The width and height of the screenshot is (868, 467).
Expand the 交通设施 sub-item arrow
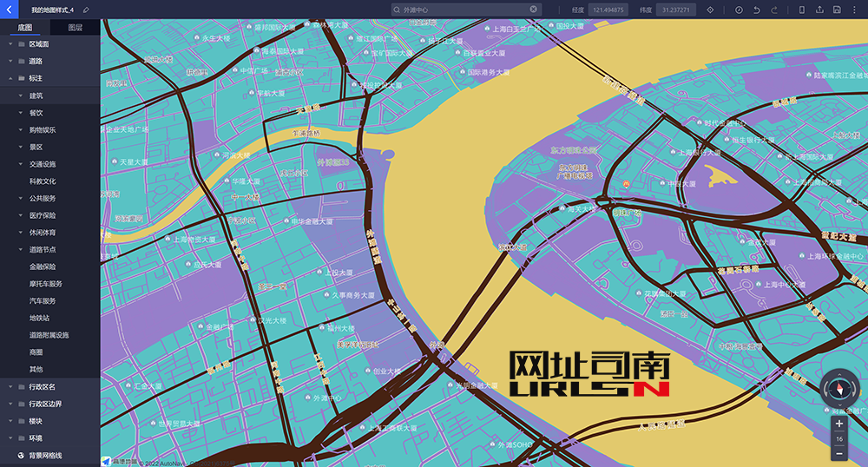(x=21, y=164)
